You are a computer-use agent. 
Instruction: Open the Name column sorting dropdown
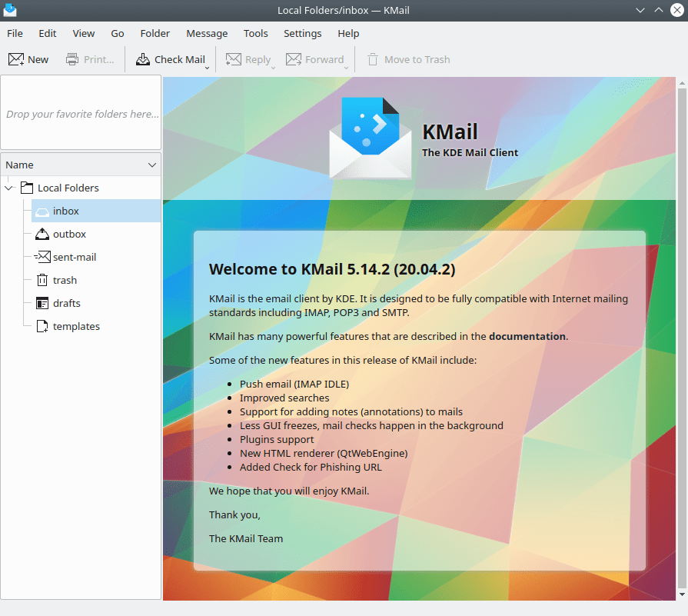[x=152, y=165]
